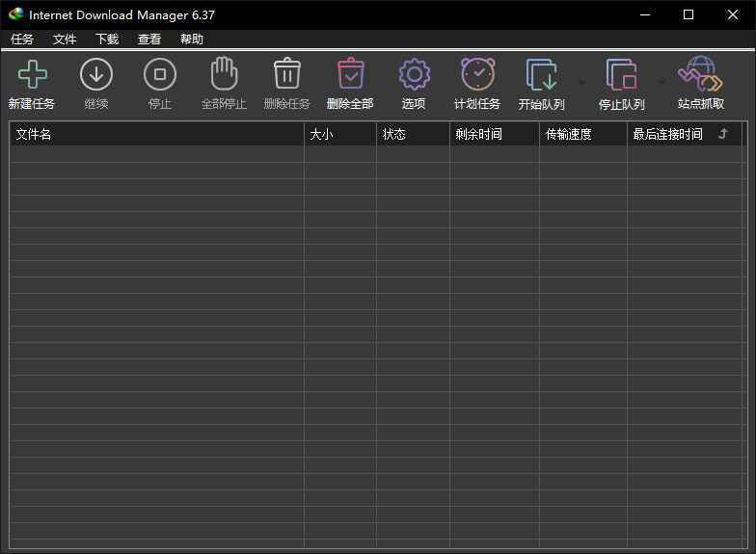Sort by the 状态 column header
756x554 pixels.
pyautogui.click(x=413, y=134)
